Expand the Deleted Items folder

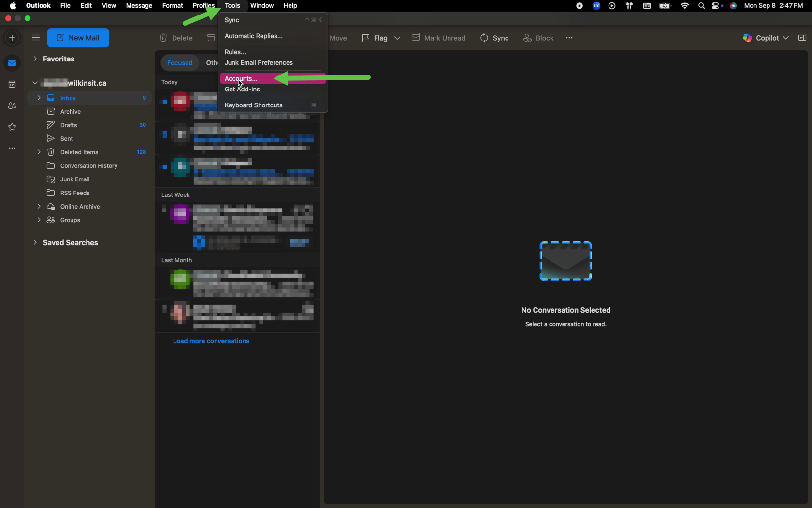click(39, 152)
